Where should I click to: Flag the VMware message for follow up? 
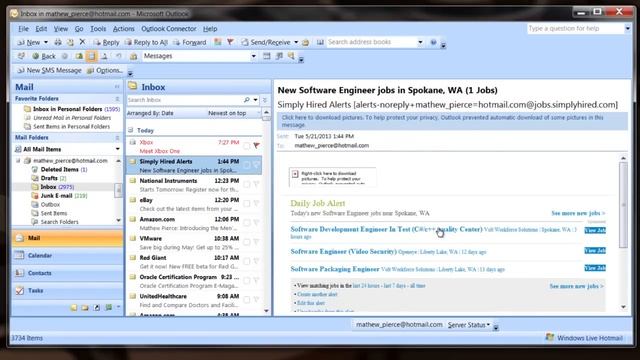click(256, 242)
